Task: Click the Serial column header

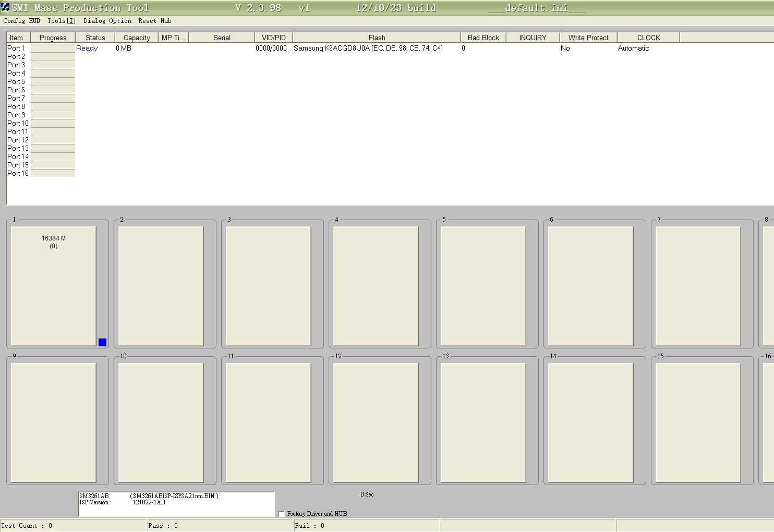Action: pos(222,38)
